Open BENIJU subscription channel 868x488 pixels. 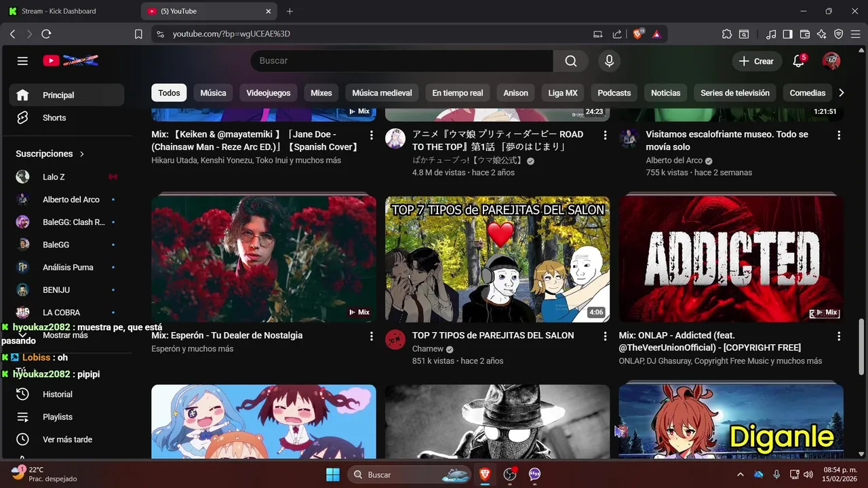pyautogui.click(x=66, y=289)
